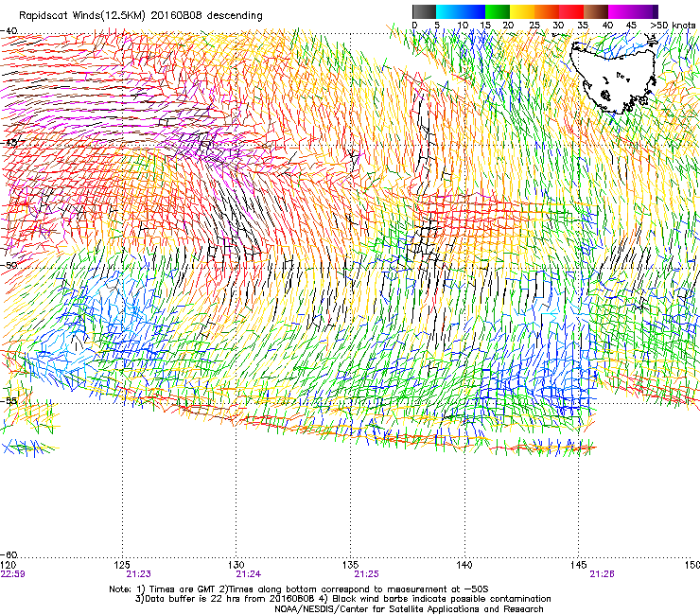Screen dimensions: 700x615
Task: Click the NOAA/NESDIS credit line
Action: coord(409,608)
